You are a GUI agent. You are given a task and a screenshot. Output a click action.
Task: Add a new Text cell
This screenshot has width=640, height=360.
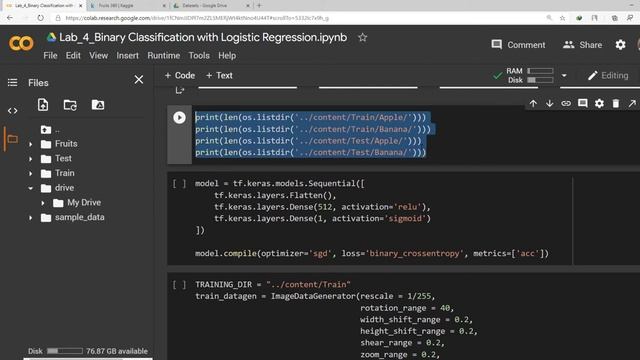pos(219,76)
